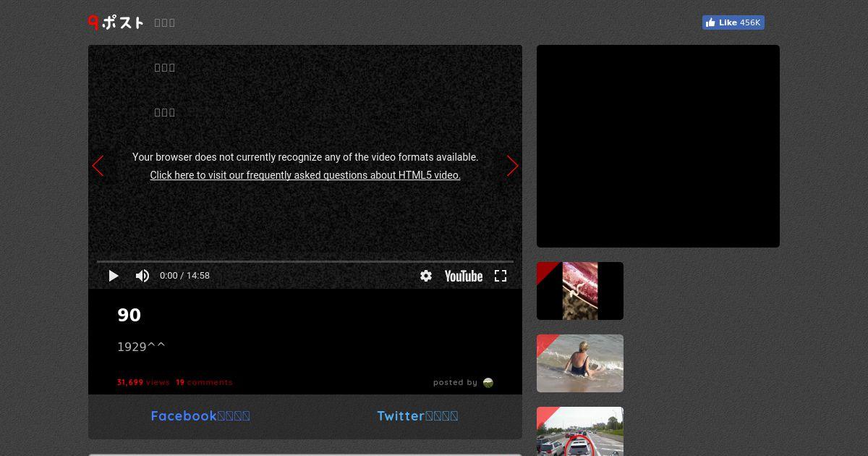Click the Facebook Like 456K button
This screenshot has height=456, width=868.
733,22
